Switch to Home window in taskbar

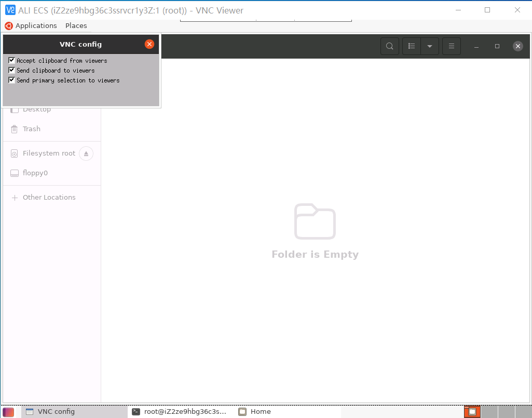tap(289, 412)
